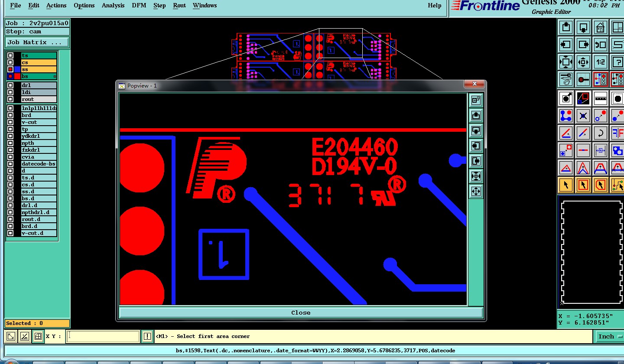Click the Job Matrix button
The height and width of the screenshot is (364, 624).
37,42
